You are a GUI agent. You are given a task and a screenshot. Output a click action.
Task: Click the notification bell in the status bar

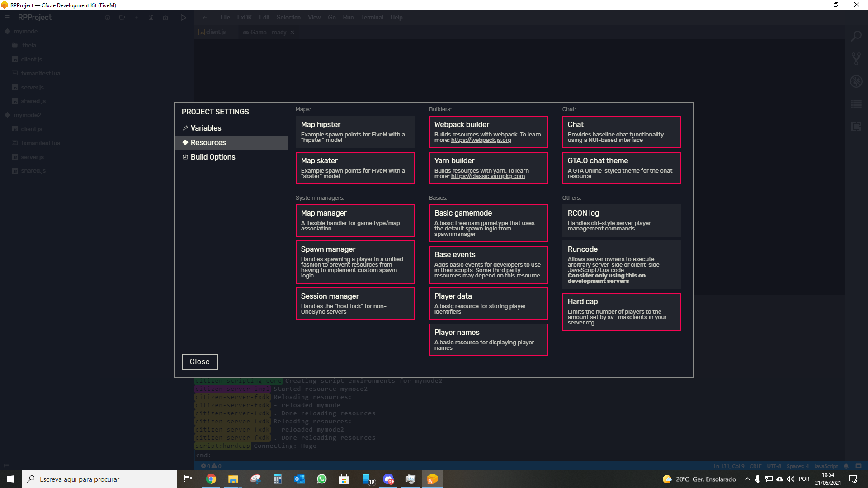pyautogui.click(x=846, y=466)
